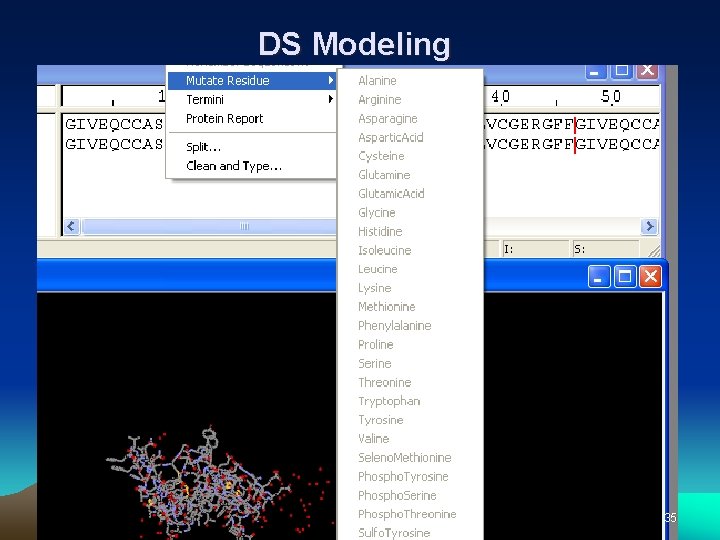The width and height of the screenshot is (720, 540).
Task: Click the sequence window left scroll arrow
Action: [x=71, y=226]
